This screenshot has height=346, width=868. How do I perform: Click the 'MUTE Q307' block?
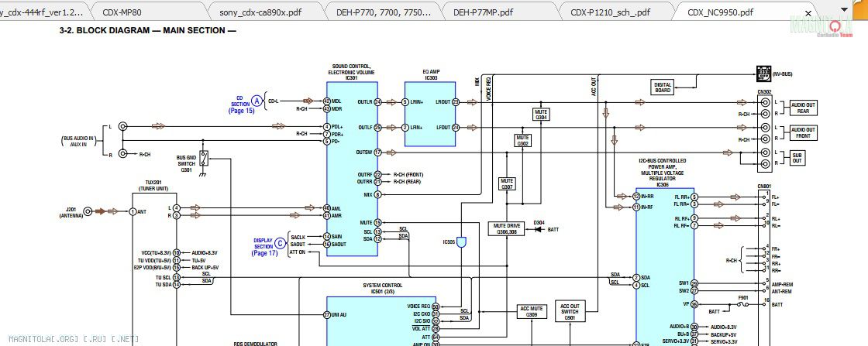tap(507, 184)
